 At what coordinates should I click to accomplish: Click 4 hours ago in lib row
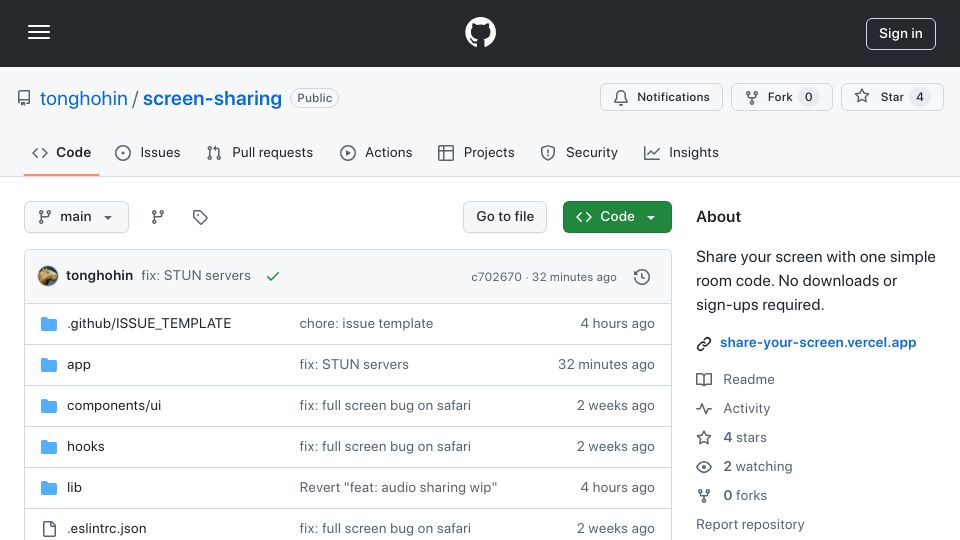tap(617, 487)
